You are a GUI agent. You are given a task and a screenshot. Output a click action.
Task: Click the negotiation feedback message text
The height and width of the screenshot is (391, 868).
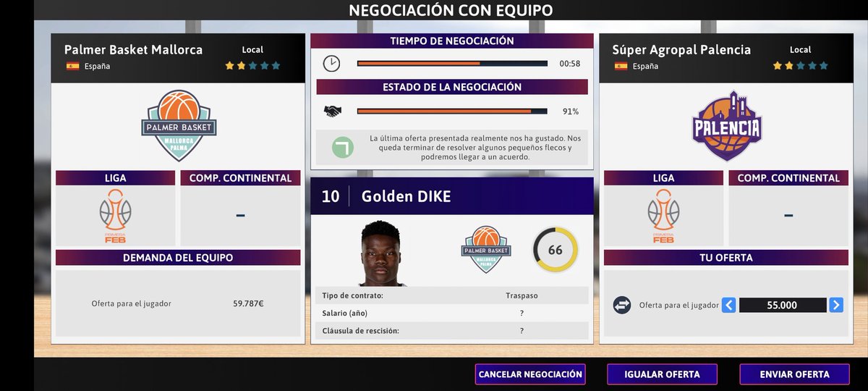[475, 147]
